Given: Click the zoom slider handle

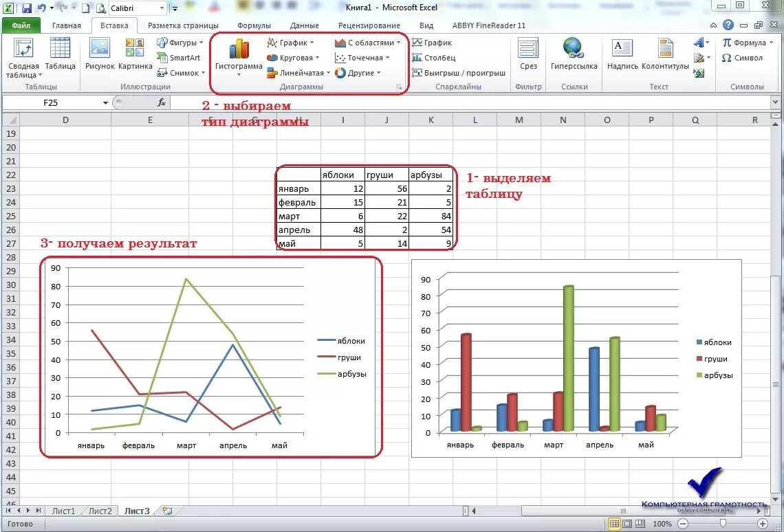Looking at the screenshot, I should point(723,523).
